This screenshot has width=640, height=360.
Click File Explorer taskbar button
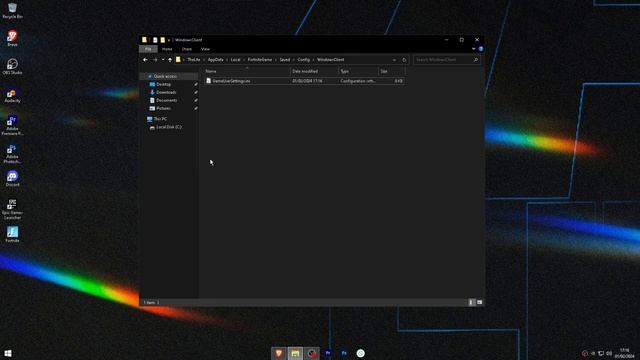(295, 353)
